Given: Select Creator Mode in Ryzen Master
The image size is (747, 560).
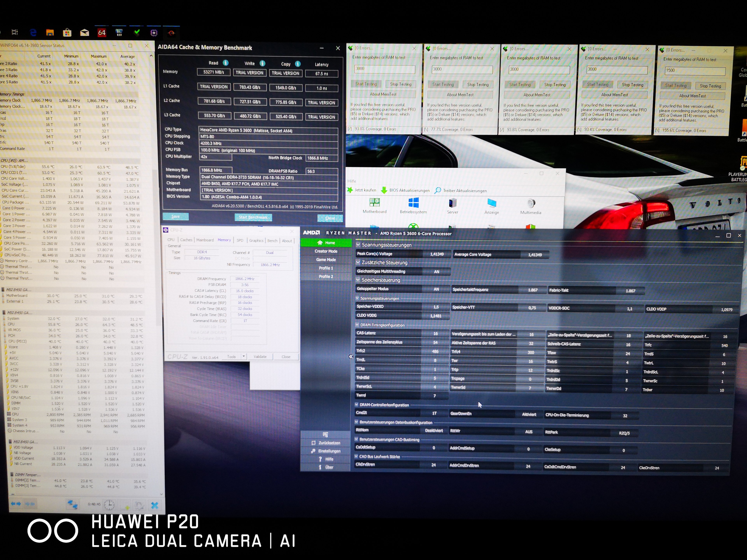Looking at the screenshot, I should pos(326,251).
